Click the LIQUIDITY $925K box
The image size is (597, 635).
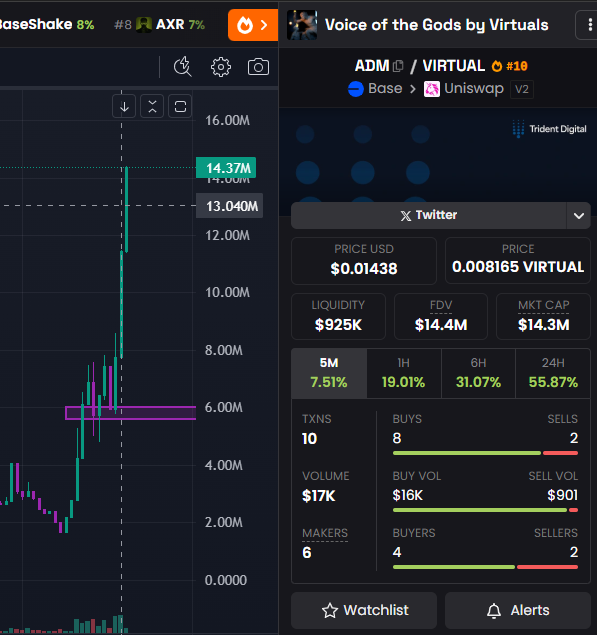point(338,316)
